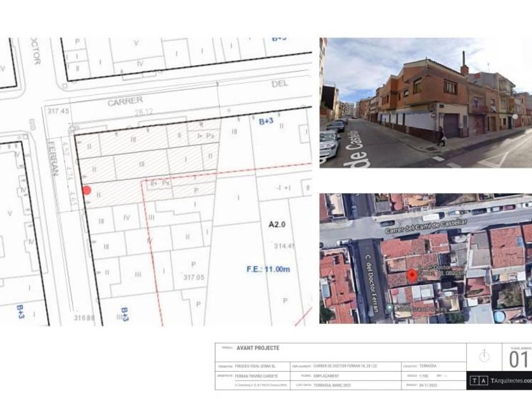Open the street view photo of the brick house

426,103
